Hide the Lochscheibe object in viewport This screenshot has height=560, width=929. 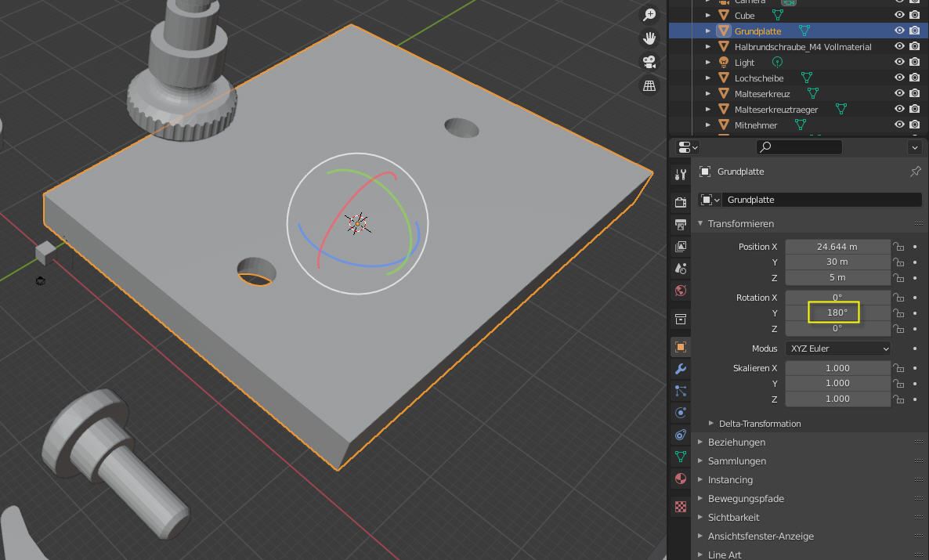click(x=899, y=78)
